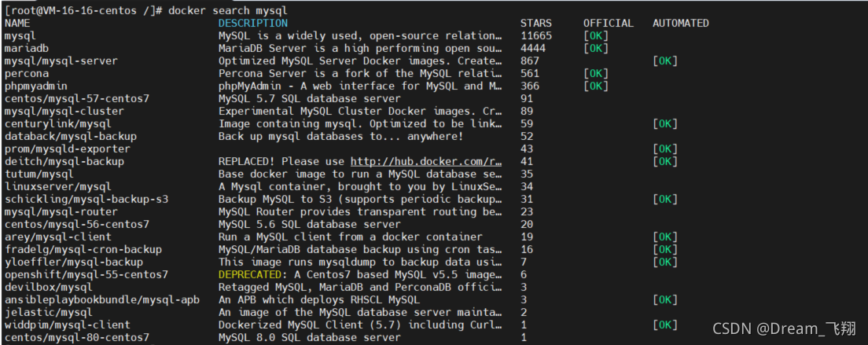868x345 pixels.
Task: Click the OFFICIAL [OK] flag for mariadb
Action: click(x=596, y=48)
